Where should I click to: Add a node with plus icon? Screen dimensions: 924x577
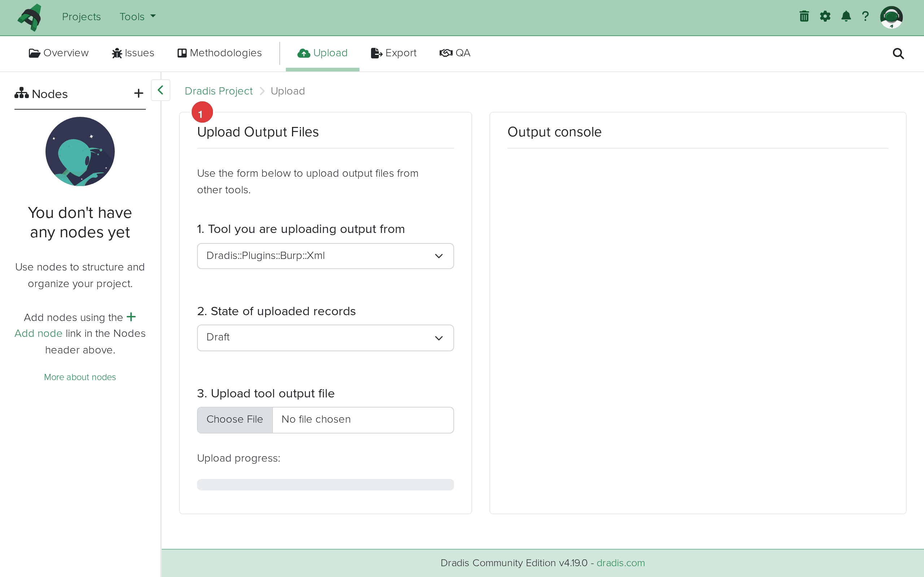click(139, 93)
